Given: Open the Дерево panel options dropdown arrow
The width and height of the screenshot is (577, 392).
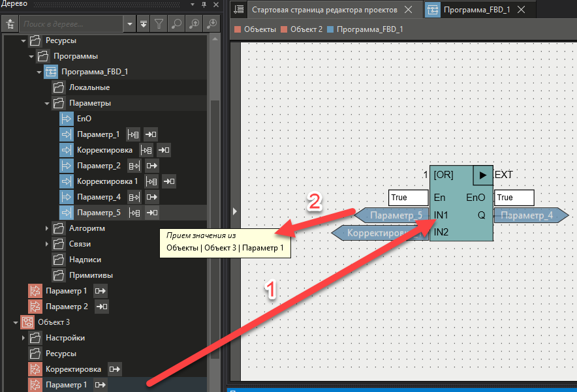Looking at the screenshot, I should 193,5.
